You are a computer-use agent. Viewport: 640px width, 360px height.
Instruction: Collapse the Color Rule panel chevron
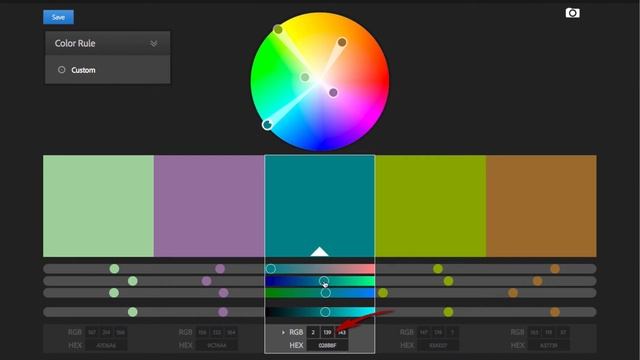154,43
